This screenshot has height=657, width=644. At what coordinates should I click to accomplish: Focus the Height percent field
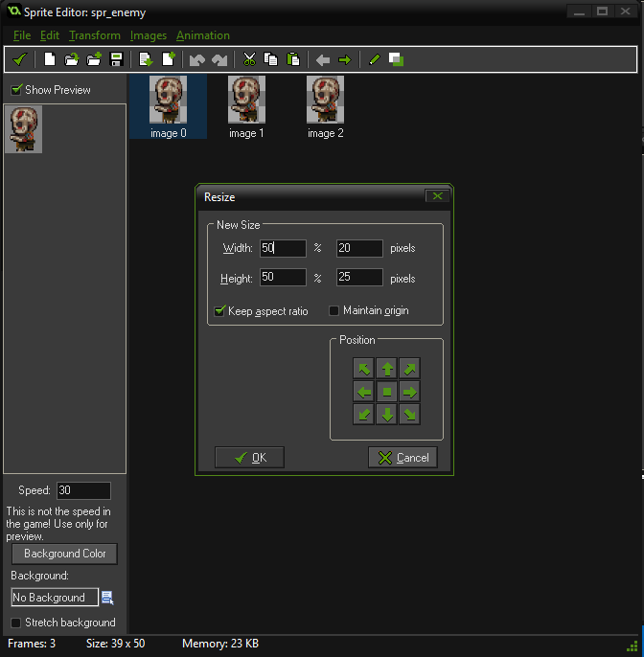283,277
